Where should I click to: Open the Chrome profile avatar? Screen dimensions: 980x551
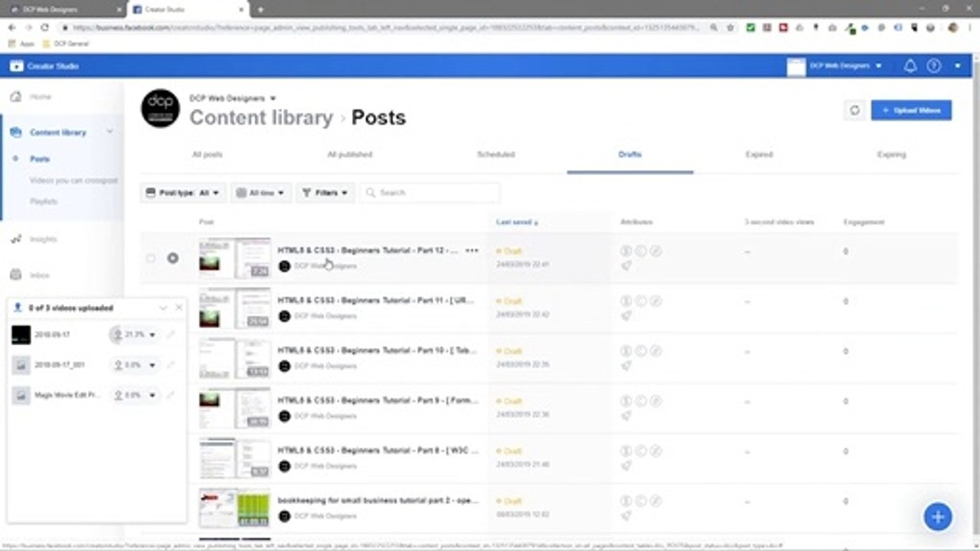point(952,28)
